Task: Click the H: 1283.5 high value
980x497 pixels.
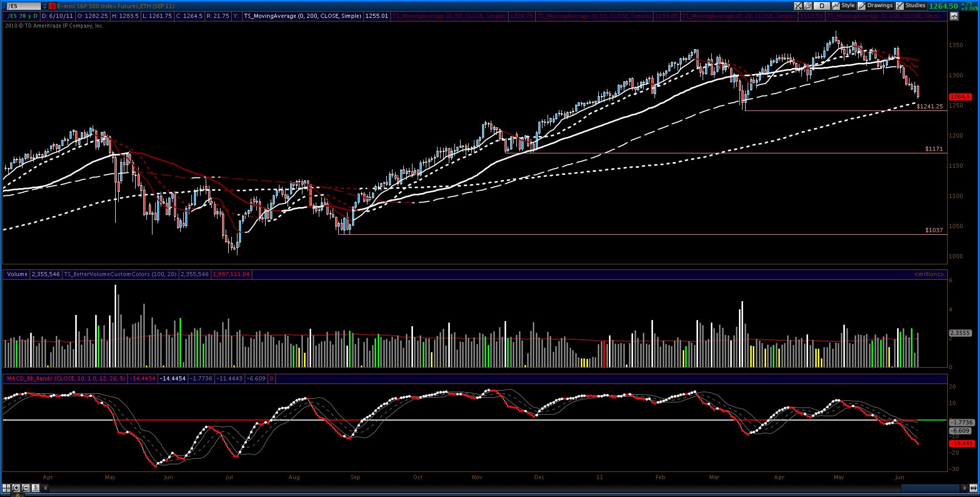Action: pos(126,16)
